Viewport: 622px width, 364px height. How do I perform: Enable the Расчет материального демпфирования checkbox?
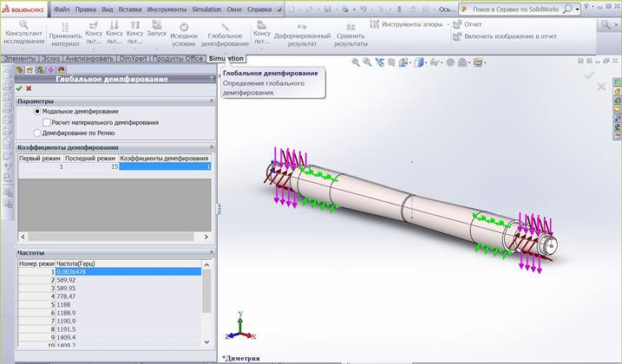[x=46, y=123]
